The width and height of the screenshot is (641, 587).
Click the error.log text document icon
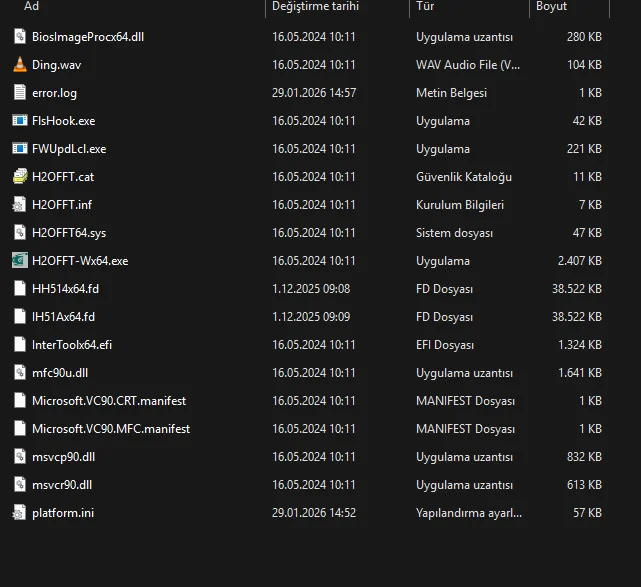20,93
